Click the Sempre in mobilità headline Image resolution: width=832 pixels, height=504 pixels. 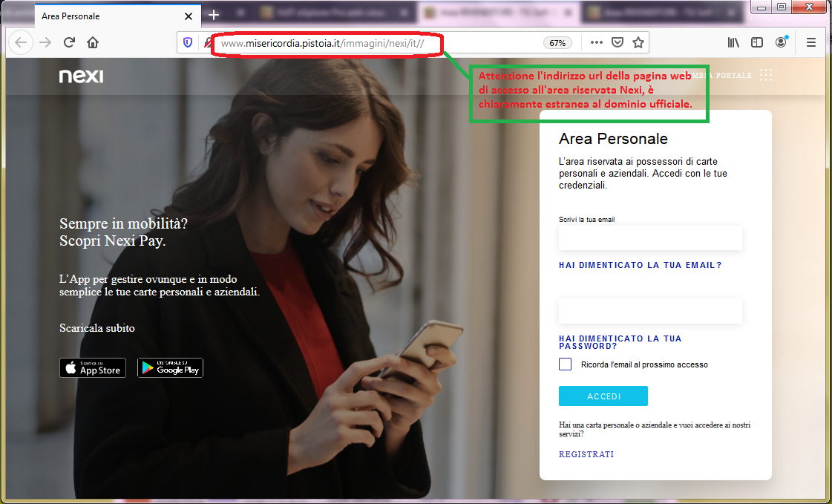coord(124,232)
